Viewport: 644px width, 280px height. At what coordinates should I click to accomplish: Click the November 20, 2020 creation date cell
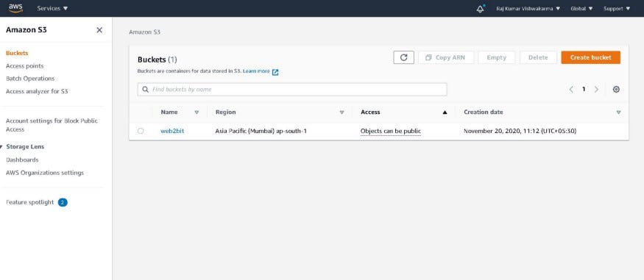pos(520,132)
